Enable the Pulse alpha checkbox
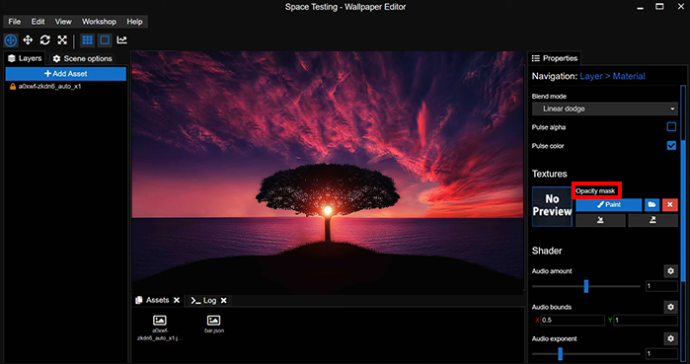This screenshot has height=364, width=690. 671,127
